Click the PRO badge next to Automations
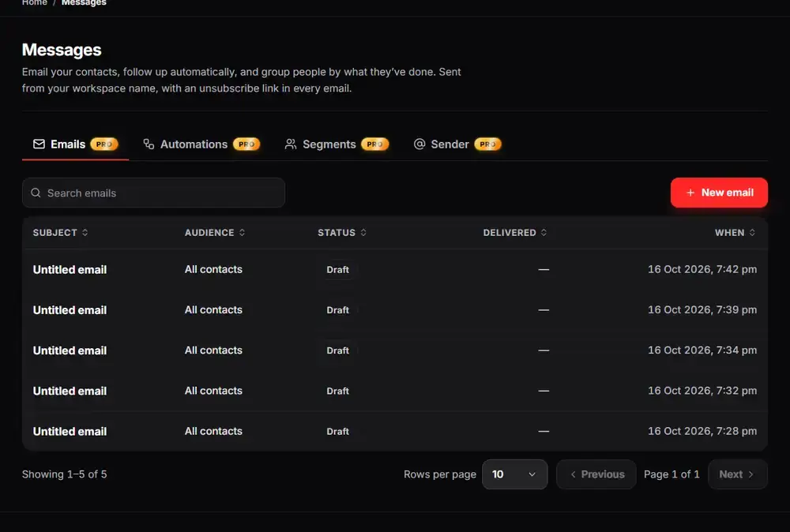 [x=246, y=144]
